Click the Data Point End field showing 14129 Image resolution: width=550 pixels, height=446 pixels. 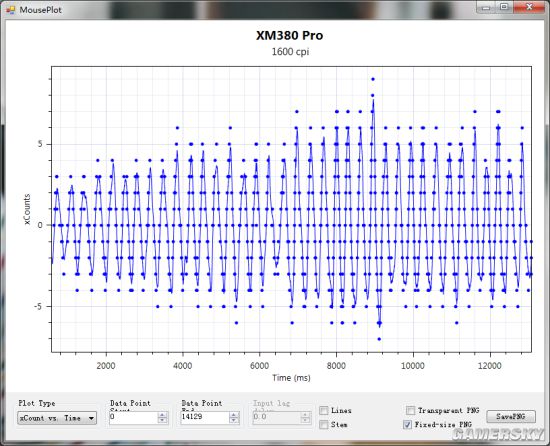pyautogui.click(x=205, y=417)
